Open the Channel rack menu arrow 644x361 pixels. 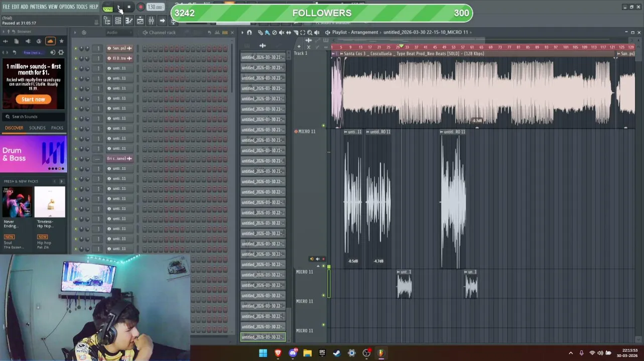point(75,32)
